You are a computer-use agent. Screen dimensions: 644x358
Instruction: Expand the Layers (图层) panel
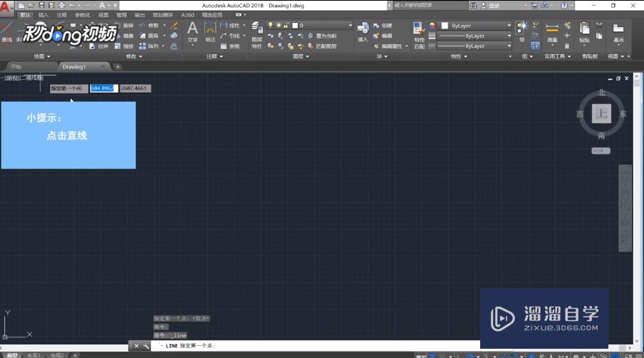(x=301, y=56)
